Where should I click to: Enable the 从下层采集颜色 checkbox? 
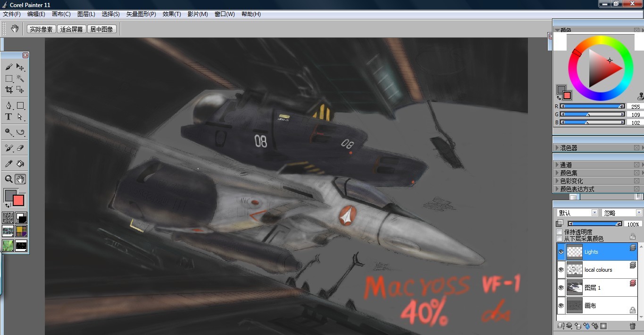click(x=560, y=239)
